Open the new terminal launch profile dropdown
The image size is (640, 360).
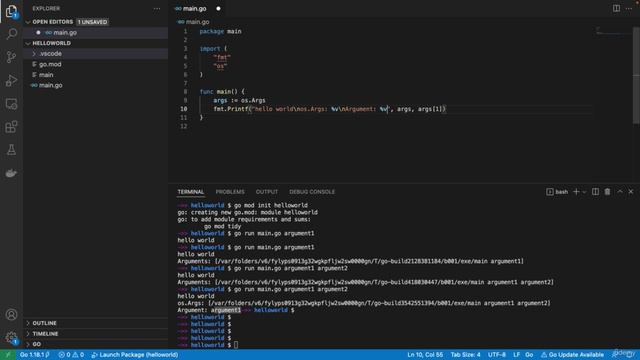coord(584,192)
